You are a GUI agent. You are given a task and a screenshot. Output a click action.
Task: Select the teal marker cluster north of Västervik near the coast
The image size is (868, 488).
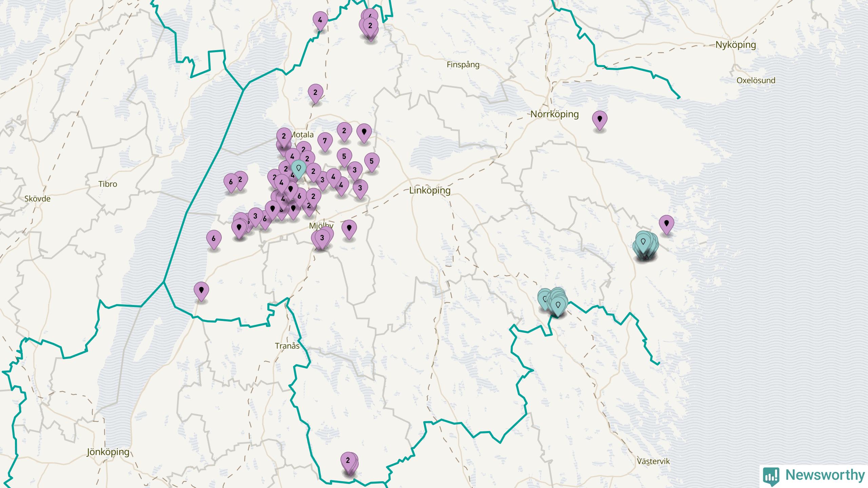pos(643,243)
